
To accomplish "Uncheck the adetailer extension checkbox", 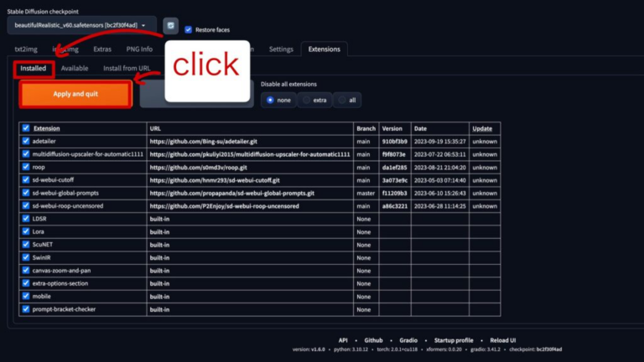I will [25, 142].
